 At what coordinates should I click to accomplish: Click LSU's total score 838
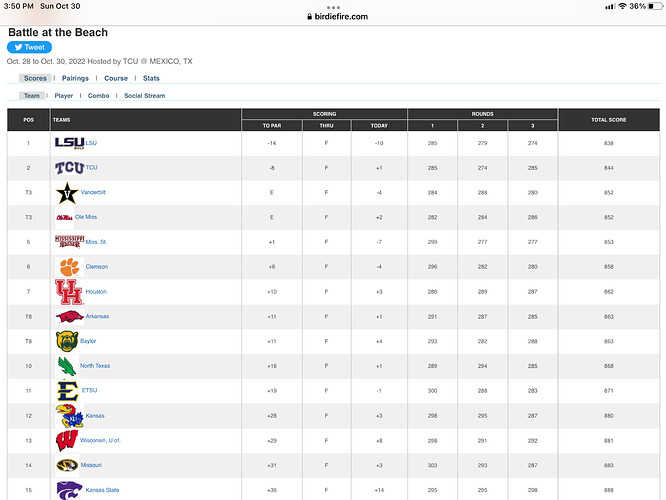click(x=609, y=143)
